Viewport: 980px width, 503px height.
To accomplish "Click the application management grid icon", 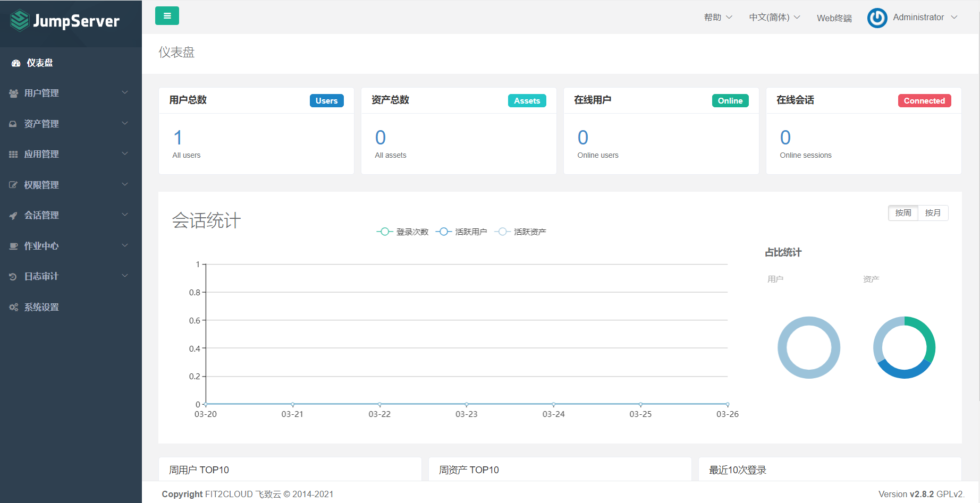I will tap(13, 155).
